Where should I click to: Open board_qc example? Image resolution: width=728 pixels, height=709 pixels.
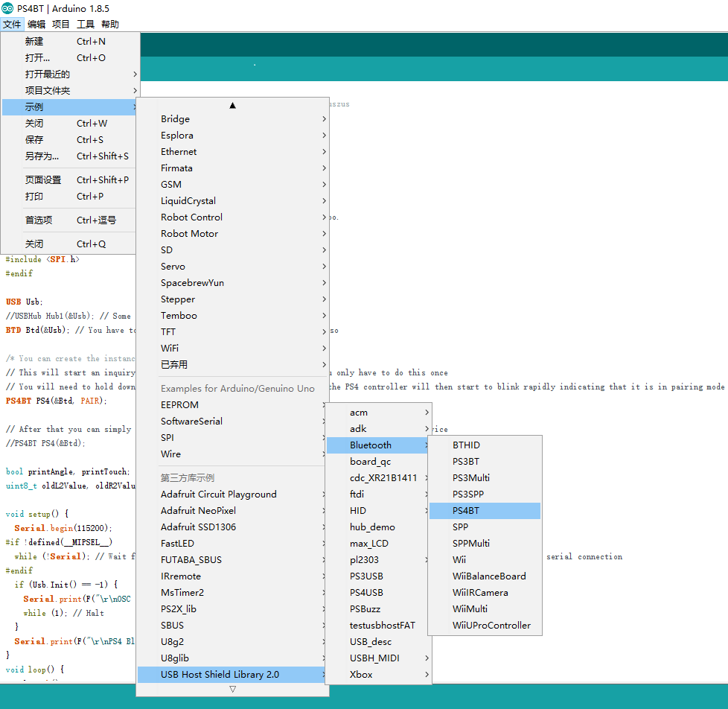pyautogui.click(x=378, y=461)
